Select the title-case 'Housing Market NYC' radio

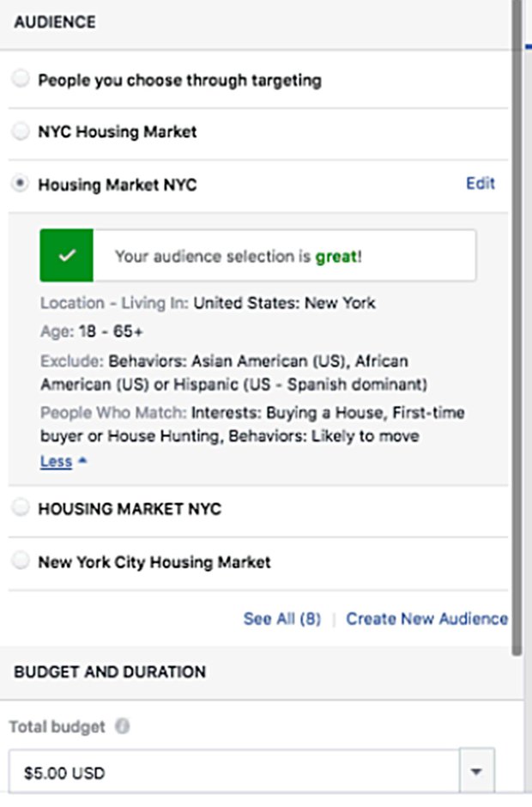click(x=21, y=184)
